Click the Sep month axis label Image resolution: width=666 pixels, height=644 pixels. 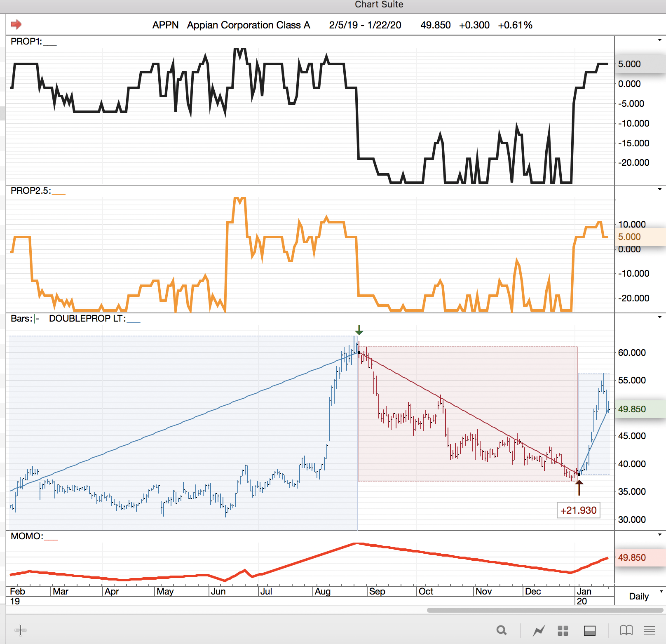pyautogui.click(x=377, y=592)
